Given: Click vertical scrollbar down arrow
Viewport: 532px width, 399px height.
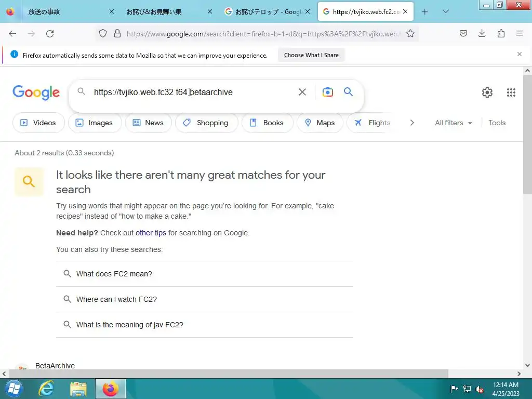Looking at the screenshot, I should tap(527, 365).
